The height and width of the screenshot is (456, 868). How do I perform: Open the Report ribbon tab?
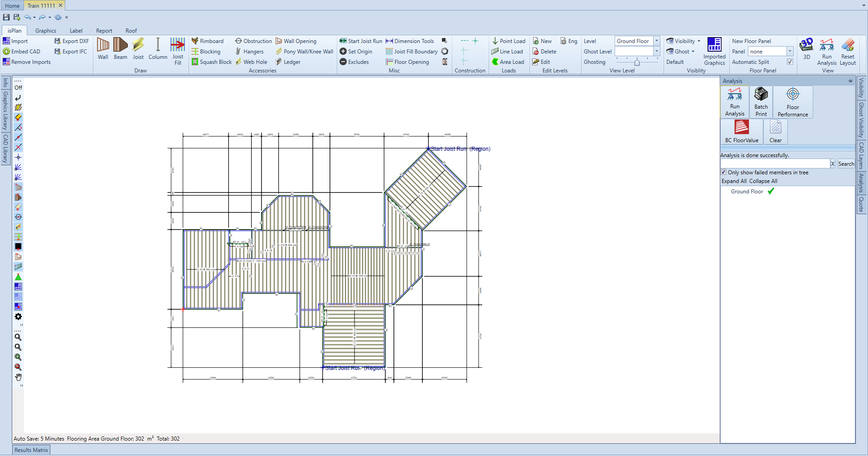pyautogui.click(x=104, y=30)
